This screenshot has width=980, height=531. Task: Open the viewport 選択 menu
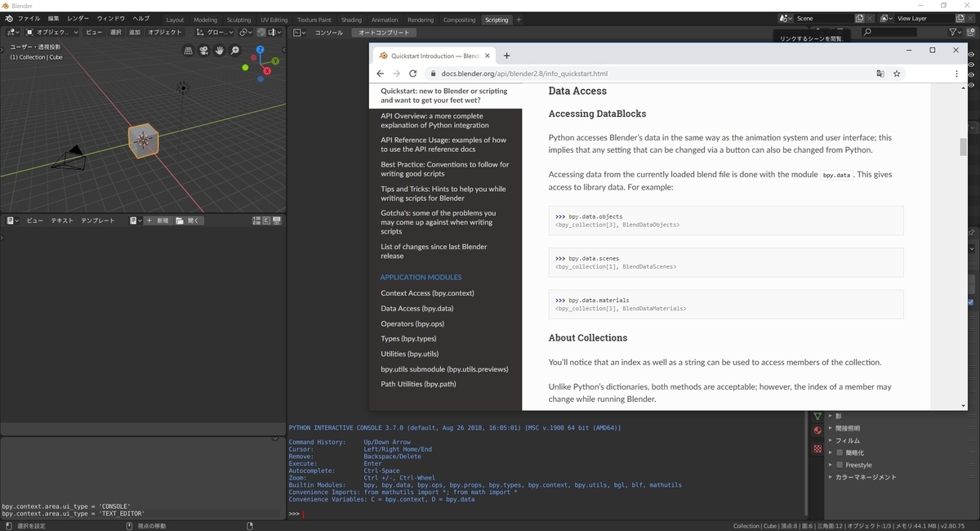(116, 32)
